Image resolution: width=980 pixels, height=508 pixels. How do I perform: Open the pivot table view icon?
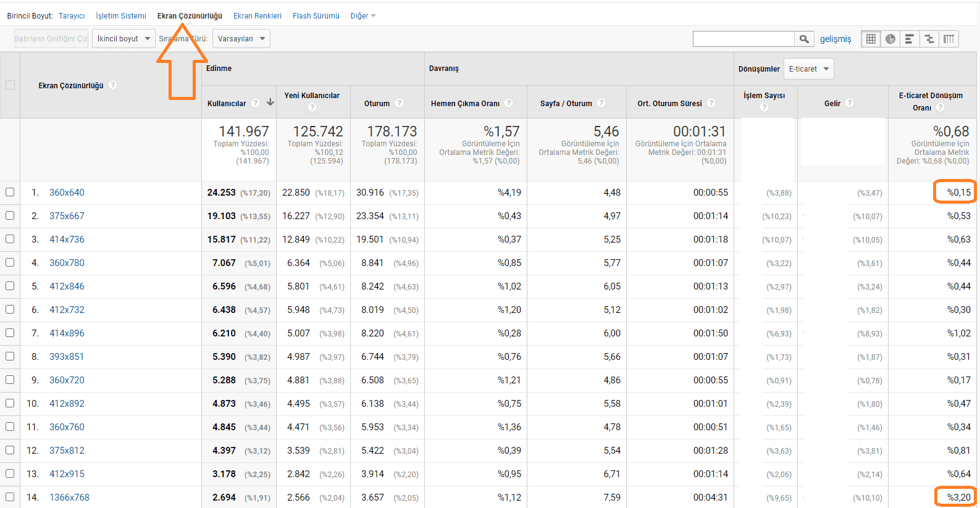tap(949, 39)
